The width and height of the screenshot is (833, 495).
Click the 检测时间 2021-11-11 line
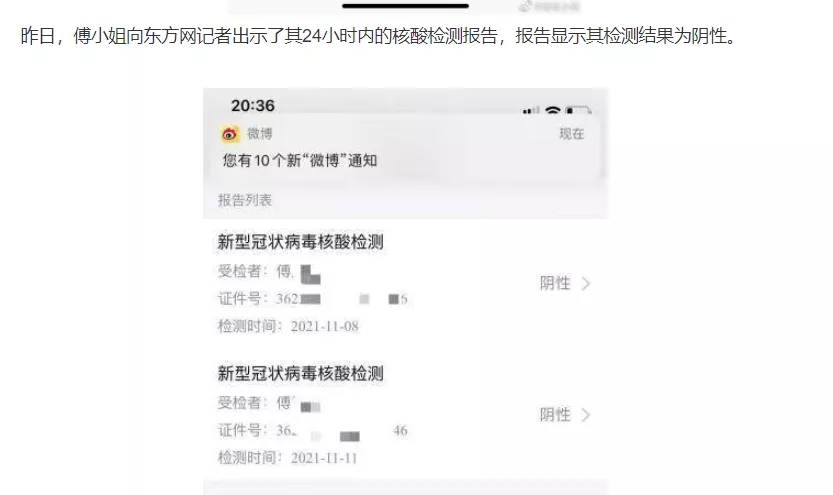[287, 458]
